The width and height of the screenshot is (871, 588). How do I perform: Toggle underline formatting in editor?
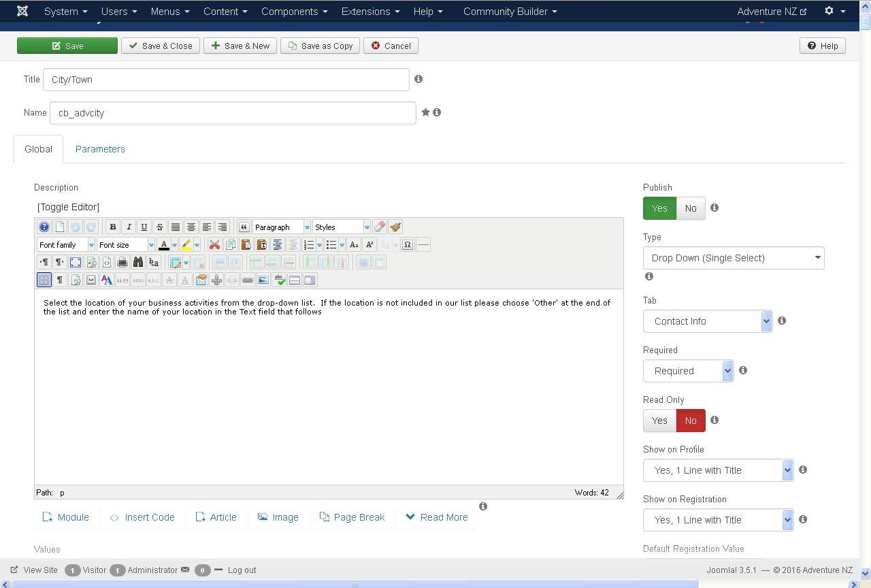(x=144, y=227)
